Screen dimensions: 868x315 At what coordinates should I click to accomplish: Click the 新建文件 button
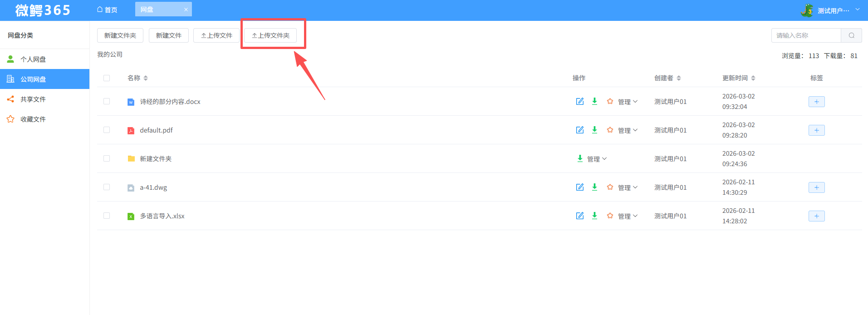(x=169, y=35)
